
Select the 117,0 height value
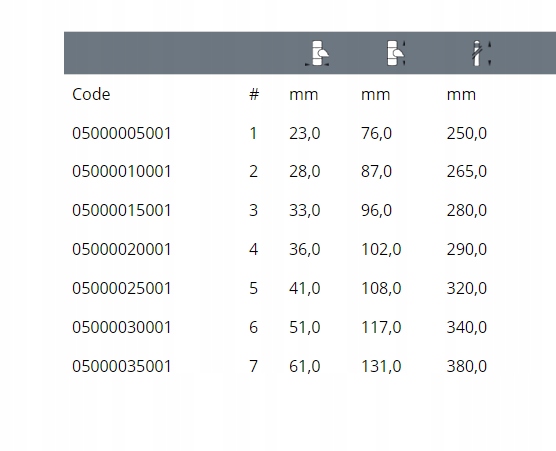point(381,327)
